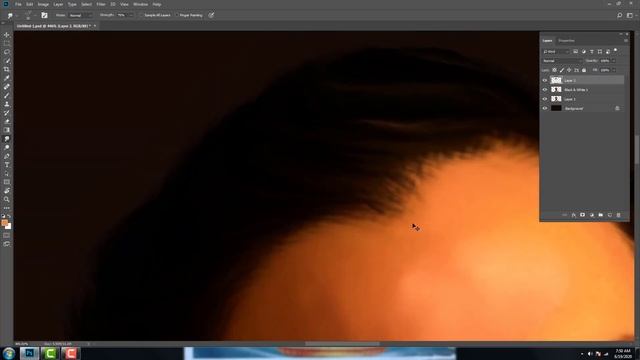The height and width of the screenshot is (360, 640).
Task: Create a new layer icon
Action: point(609,215)
